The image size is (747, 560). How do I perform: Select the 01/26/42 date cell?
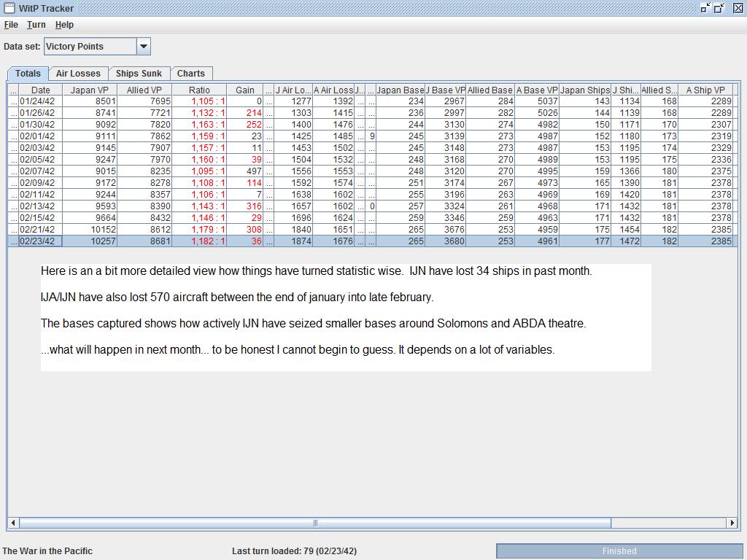[41, 113]
